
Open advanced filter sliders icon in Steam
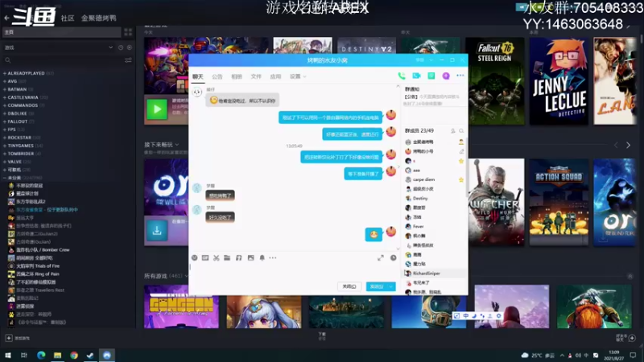point(128,60)
